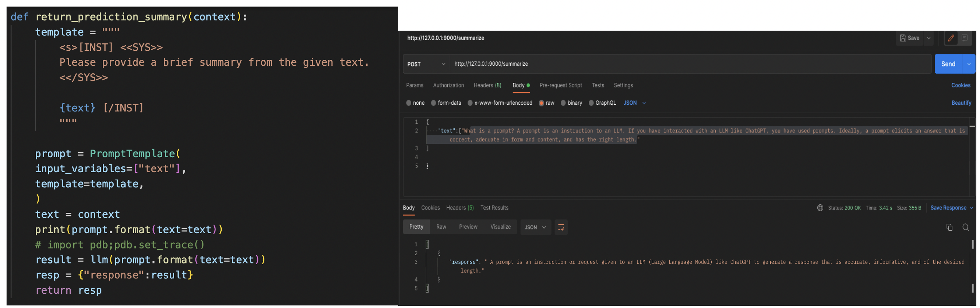Open the request Settings tab
The image size is (980, 308).
click(x=623, y=85)
